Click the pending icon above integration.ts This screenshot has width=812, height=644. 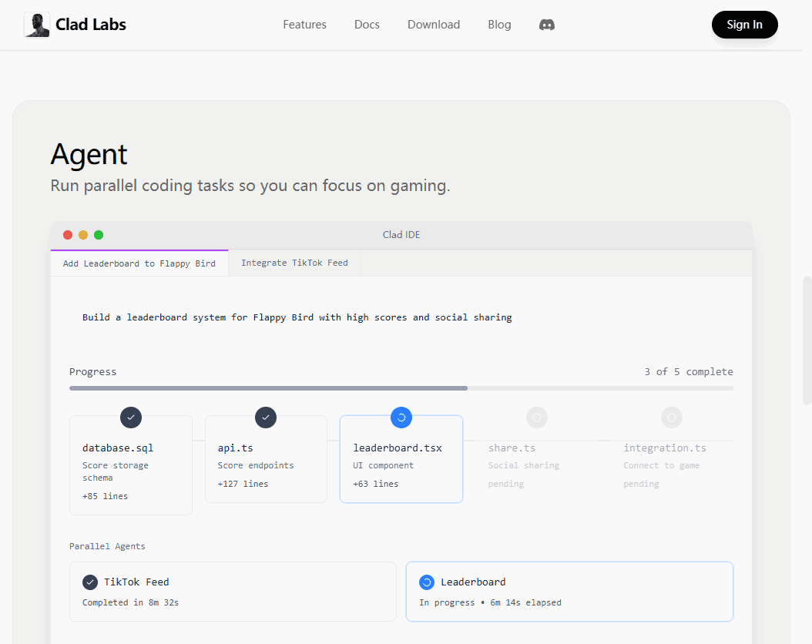click(x=671, y=418)
